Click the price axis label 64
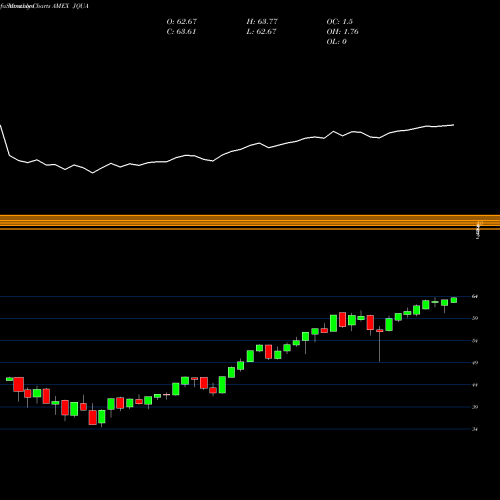The height and width of the screenshot is (500, 500). pyautogui.click(x=475, y=296)
